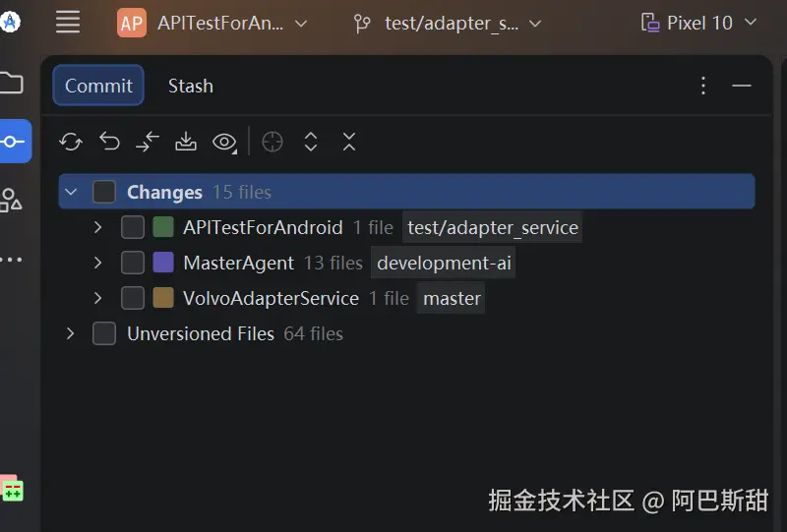Expand the MasterAgent node
The width and height of the screenshot is (787, 532).
pos(97,263)
